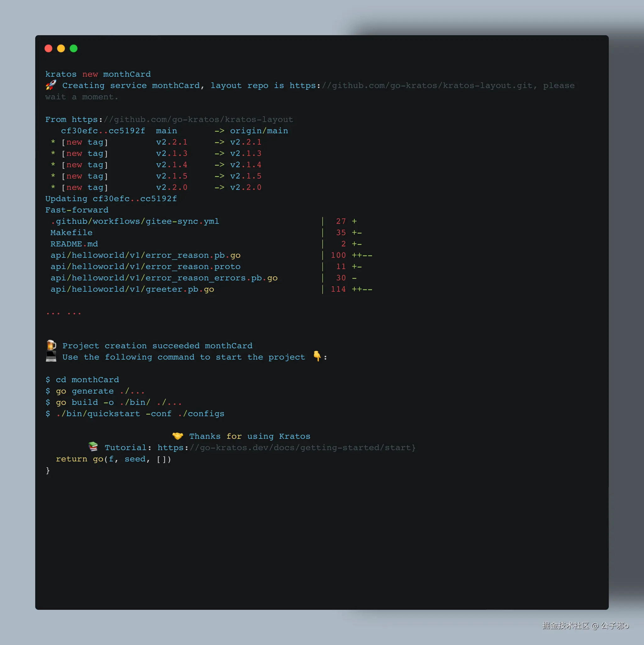Click the From github.com kratos-layout URL
This screenshot has height=645, width=644.
[x=182, y=119]
